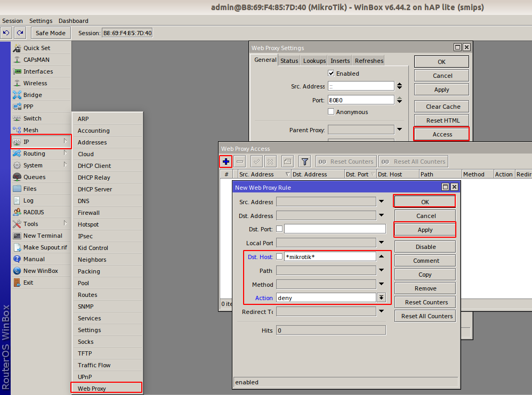Click the Port stepper arrows beside 8080
Viewport: 532px width, 395px height.
coord(400,100)
